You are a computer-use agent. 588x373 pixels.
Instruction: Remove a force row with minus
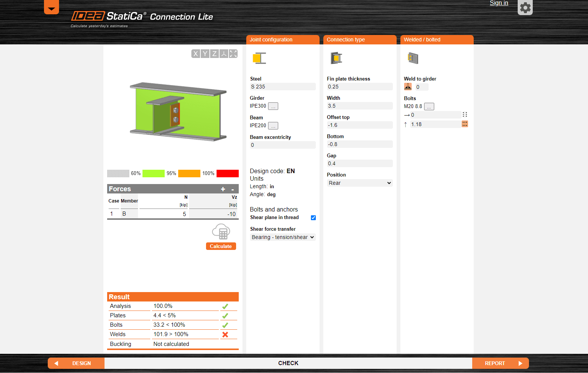coord(233,189)
